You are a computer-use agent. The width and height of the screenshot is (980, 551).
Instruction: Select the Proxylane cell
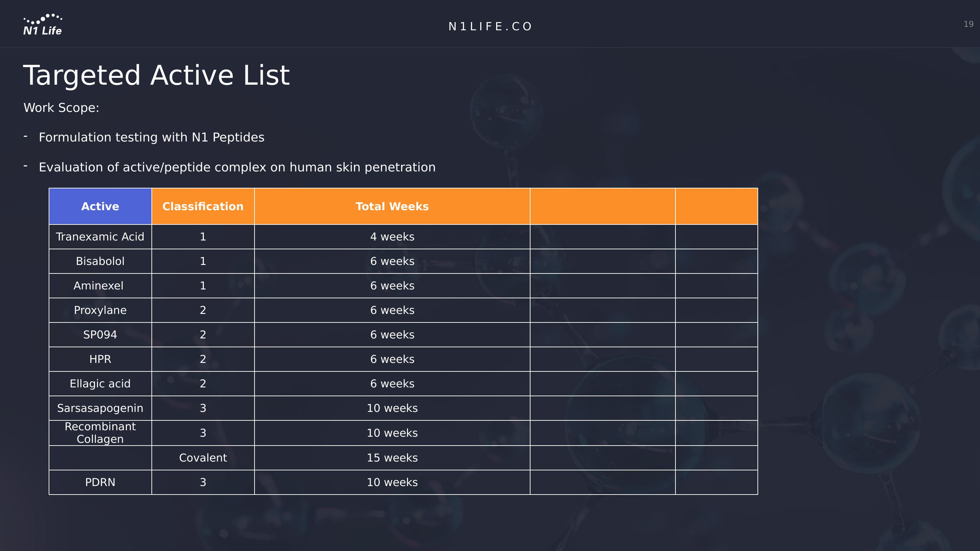click(100, 310)
